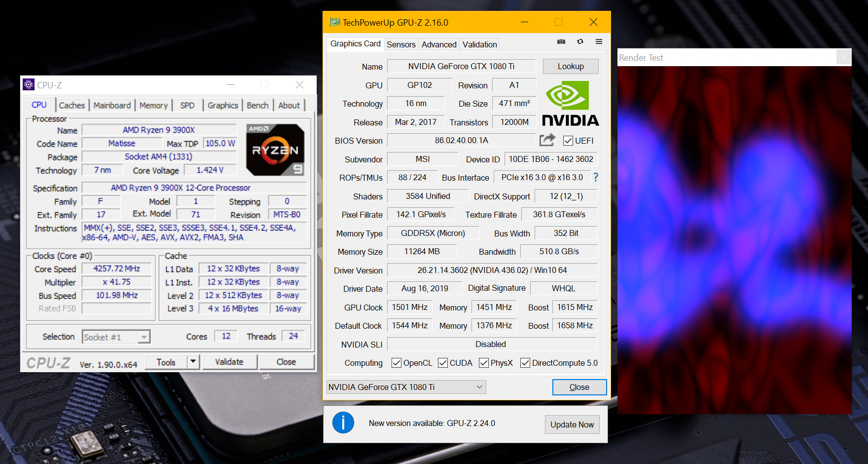868x464 pixels.
Task: Click the blue info icon in update notice
Action: pos(343,423)
